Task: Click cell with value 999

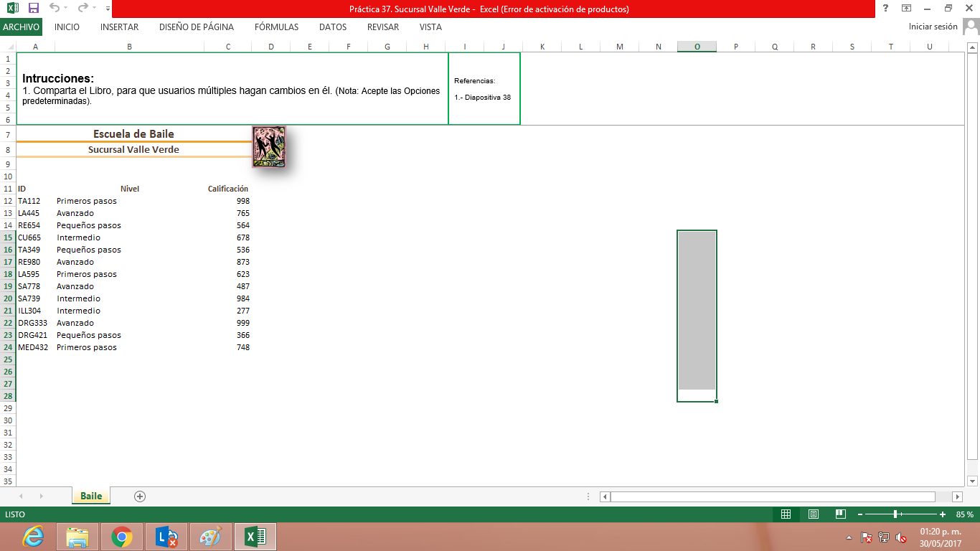Action: pos(228,323)
